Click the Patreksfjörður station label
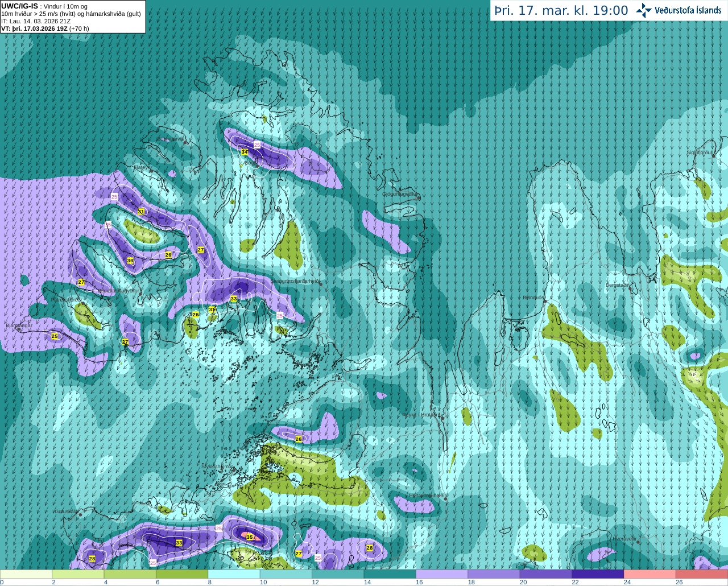Viewport: 728px width, 586px height. pyautogui.click(x=67, y=300)
